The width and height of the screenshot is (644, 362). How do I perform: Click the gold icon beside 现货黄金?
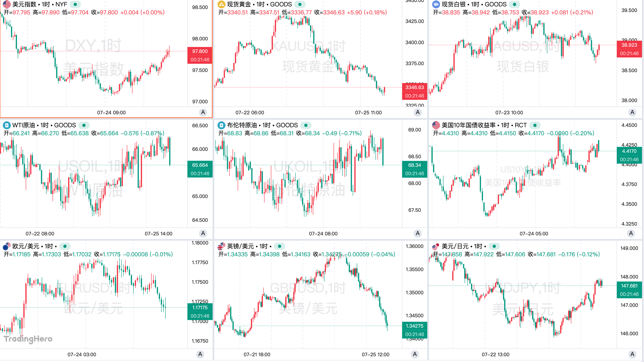(221, 4)
